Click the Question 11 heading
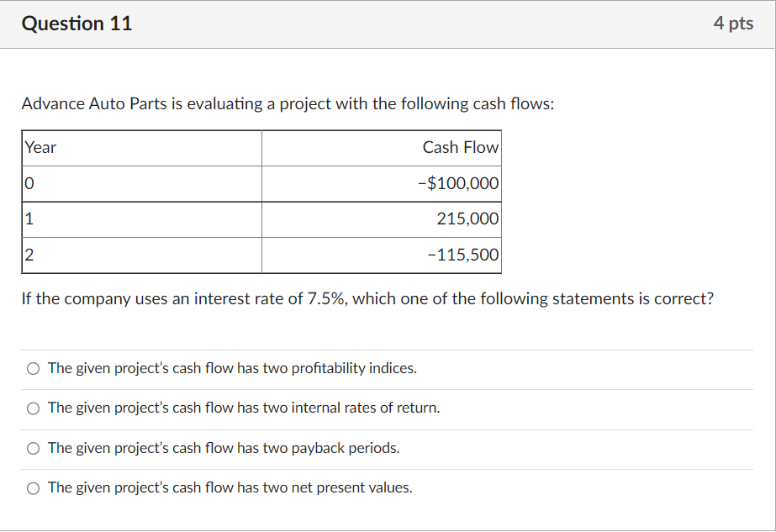This screenshot has height=532, width=776. click(x=77, y=24)
